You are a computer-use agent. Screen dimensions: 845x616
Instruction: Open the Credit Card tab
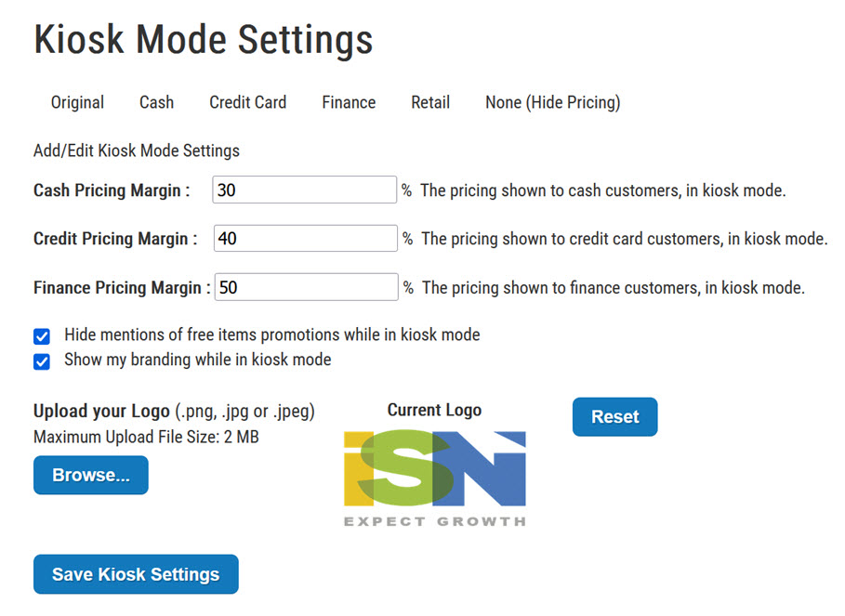pyautogui.click(x=247, y=102)
